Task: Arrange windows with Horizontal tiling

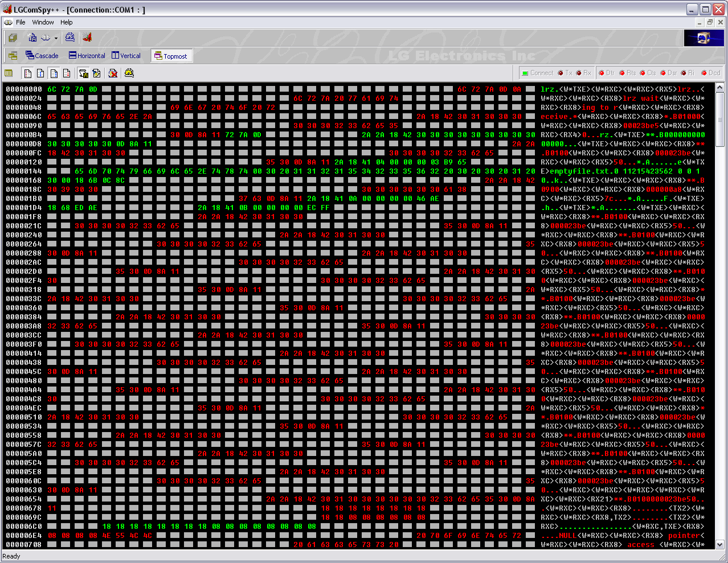Action: (87, 56)
